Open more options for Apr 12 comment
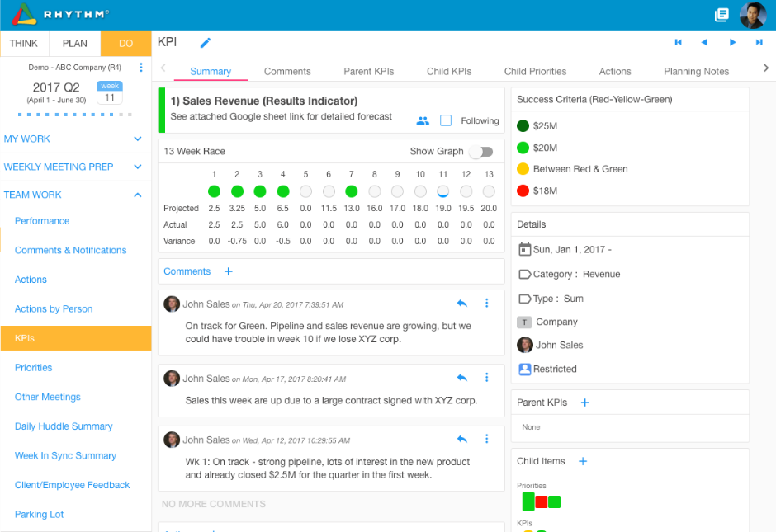 [486, 439]
